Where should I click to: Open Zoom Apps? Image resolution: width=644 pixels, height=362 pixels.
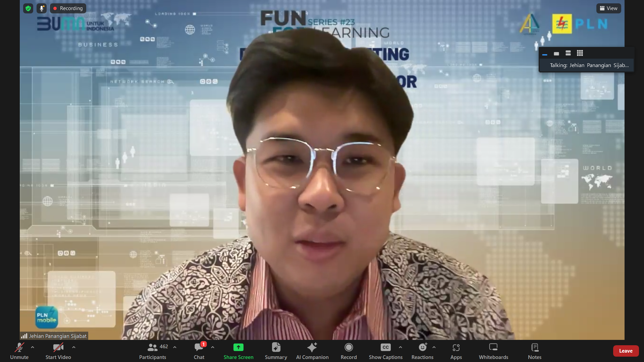pyautogui.click(x=456, y=351)
